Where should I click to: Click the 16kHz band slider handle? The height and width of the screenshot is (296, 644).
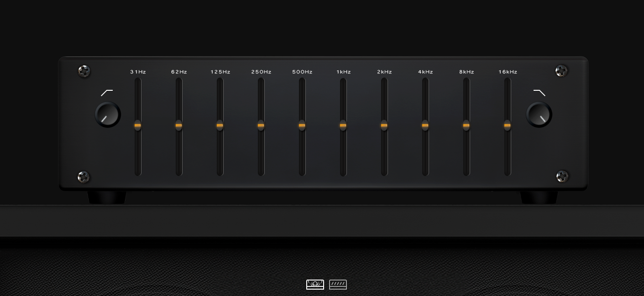[x=507, y=125]
